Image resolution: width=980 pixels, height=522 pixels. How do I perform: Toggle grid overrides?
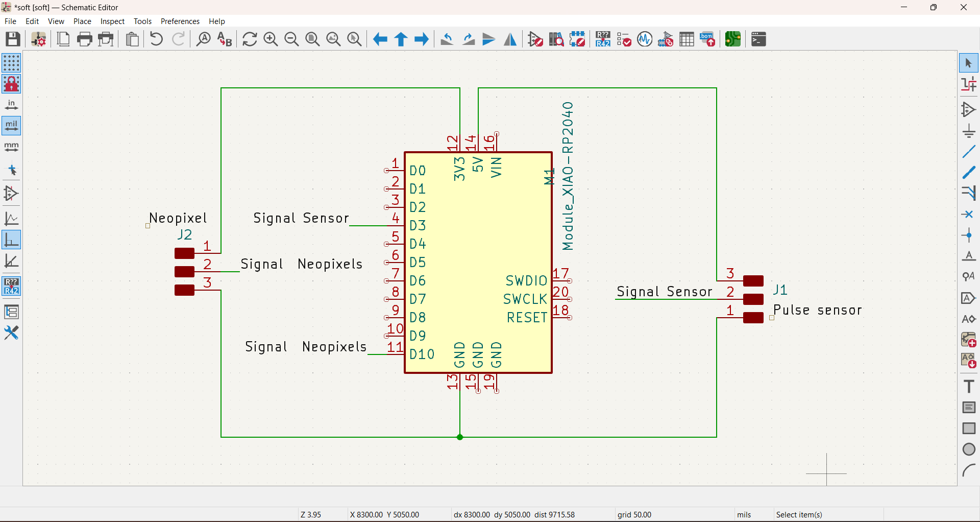[11, 84]
